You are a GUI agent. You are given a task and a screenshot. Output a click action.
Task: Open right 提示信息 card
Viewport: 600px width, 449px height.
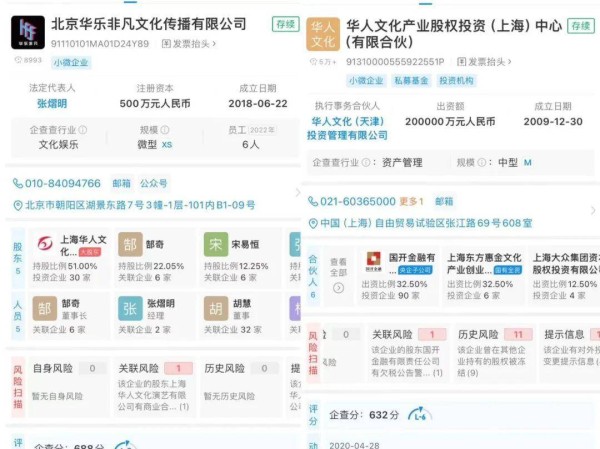pos(570,353)
